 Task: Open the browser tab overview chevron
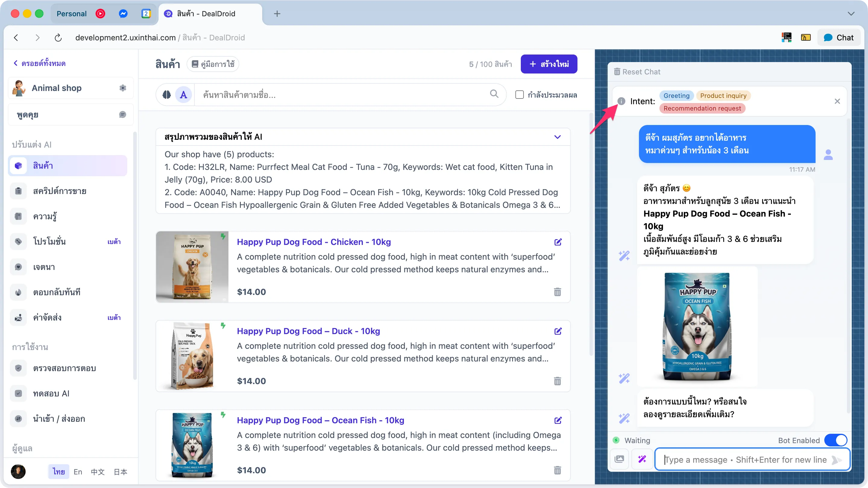[851, 14]
